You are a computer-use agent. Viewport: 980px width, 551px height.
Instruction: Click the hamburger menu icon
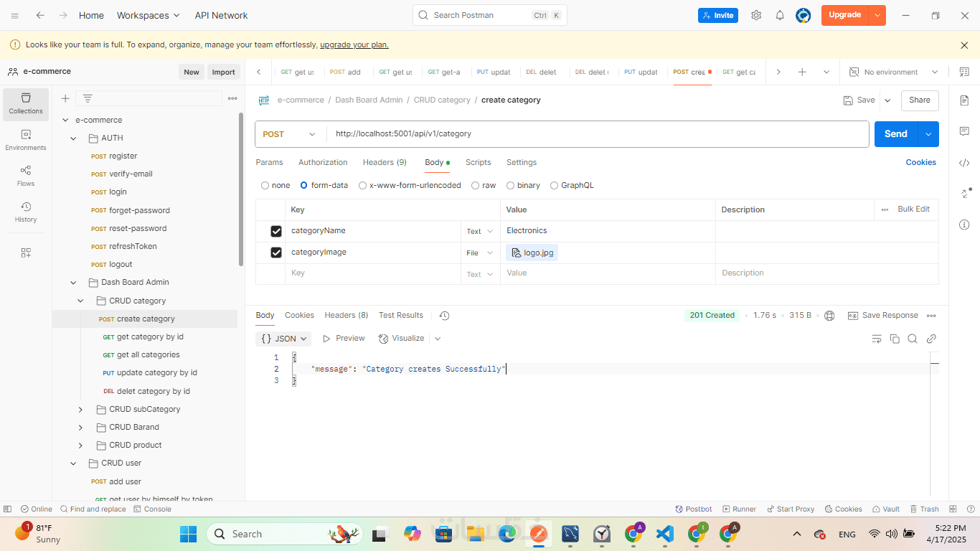click(15, 15)
